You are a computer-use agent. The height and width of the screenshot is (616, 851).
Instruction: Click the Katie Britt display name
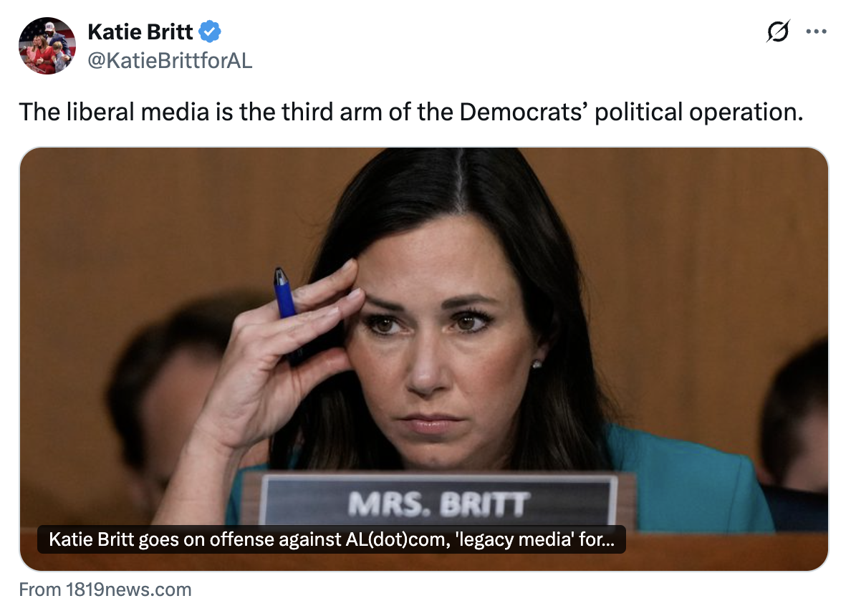coord(140,32)
